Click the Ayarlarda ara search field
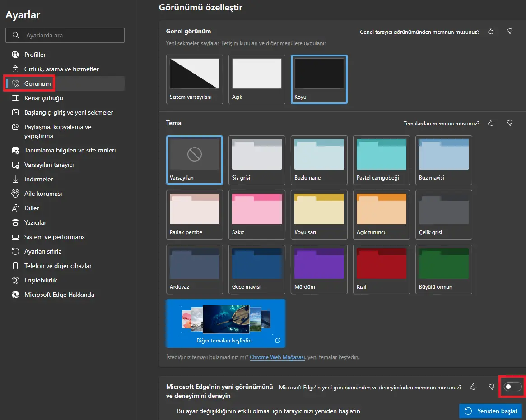 coord(65,35)
